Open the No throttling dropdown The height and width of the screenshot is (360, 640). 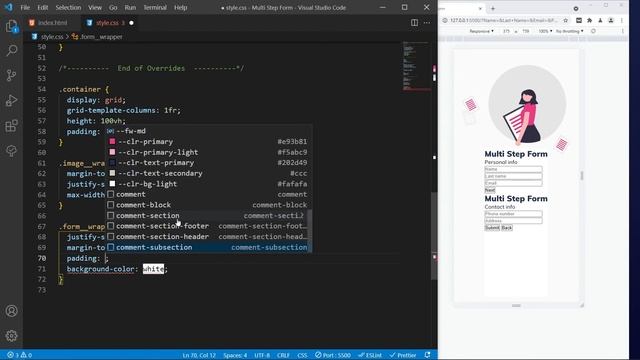[x=569, y=31]
